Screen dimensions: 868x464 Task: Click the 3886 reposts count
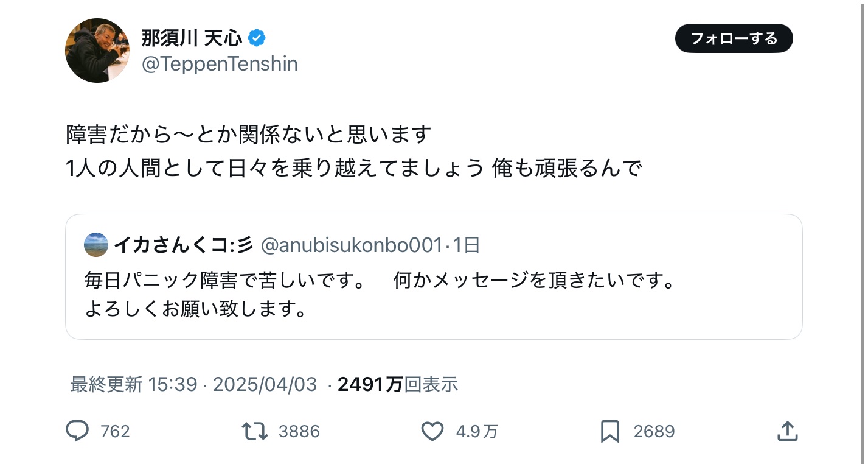click(299, 432)
